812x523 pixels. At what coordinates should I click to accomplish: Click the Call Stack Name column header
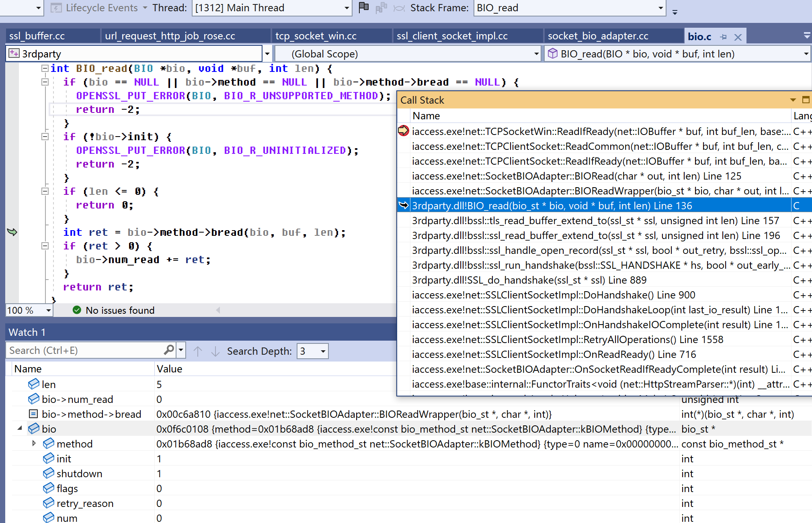pos(601,116)
